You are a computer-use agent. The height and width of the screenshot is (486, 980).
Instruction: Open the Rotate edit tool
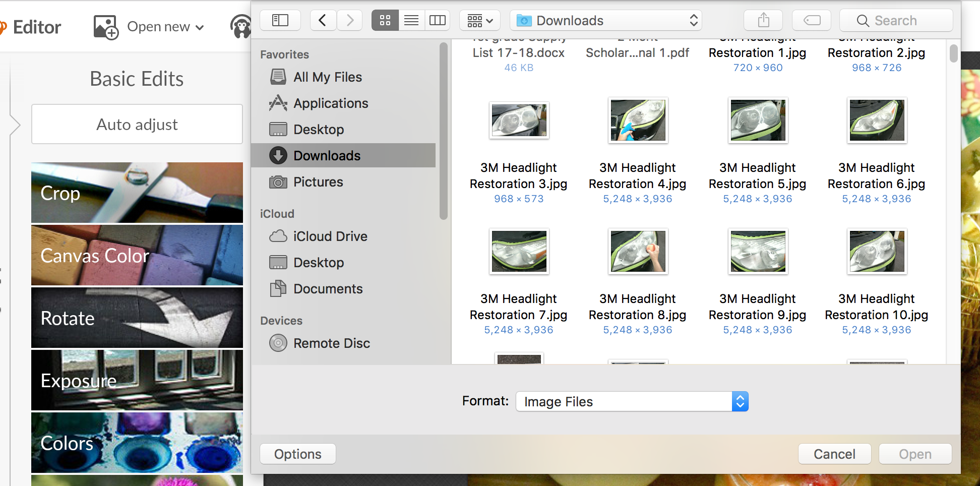tap(137, 318)
